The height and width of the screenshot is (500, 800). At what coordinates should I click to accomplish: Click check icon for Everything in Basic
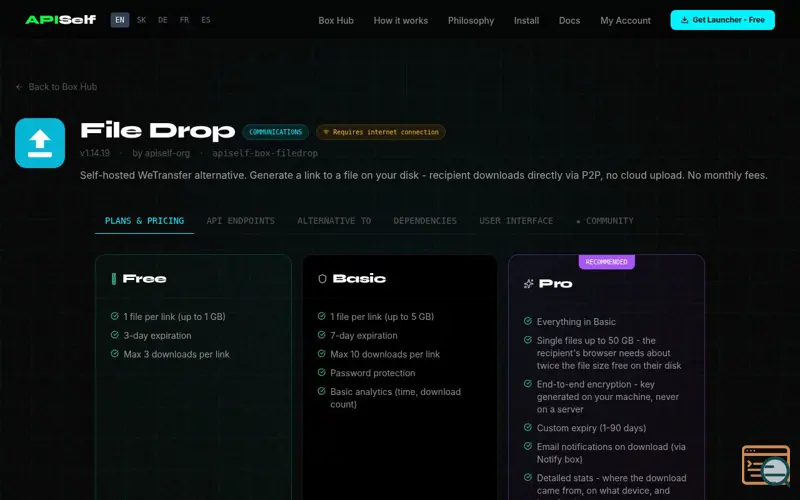point(528,321)
